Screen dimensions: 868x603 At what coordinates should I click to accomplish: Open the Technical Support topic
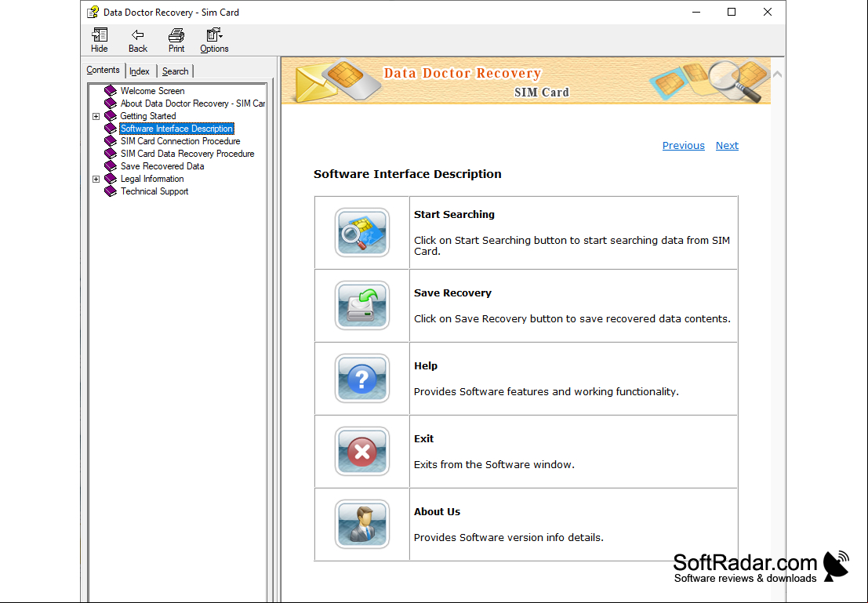pyautogui.click(x=154, y=191)
